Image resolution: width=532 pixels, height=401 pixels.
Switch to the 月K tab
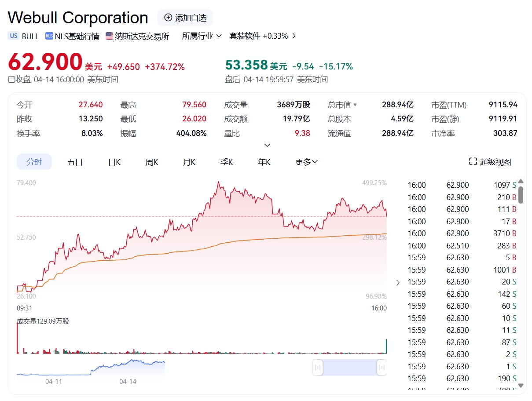pyautogui.click(x=189, y=162)
